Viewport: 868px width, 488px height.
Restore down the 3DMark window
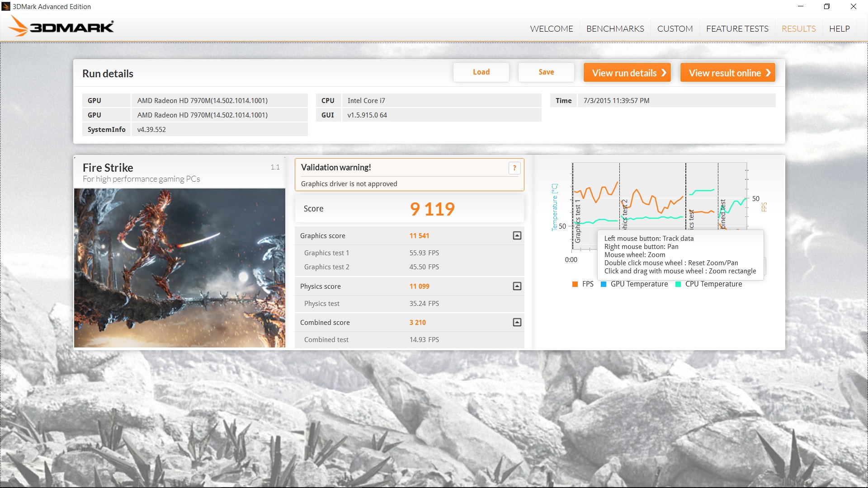coord(827,6)
